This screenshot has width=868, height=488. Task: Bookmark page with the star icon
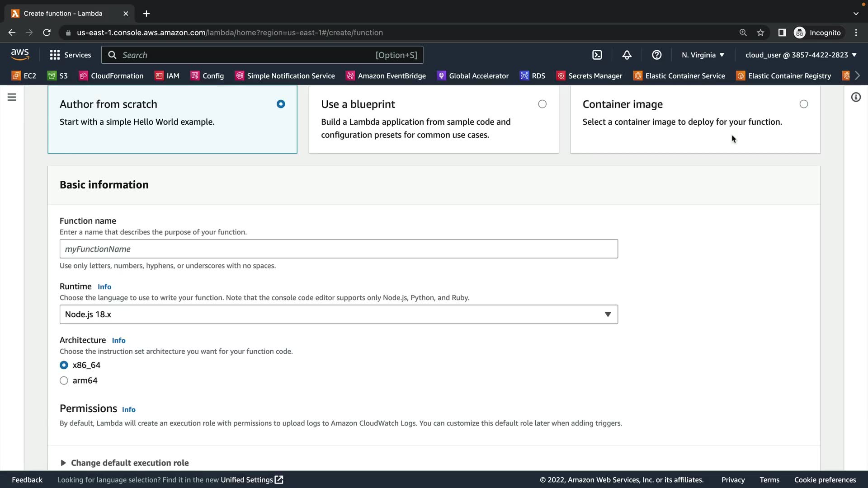pyautogui.click(x=760, y=33)
